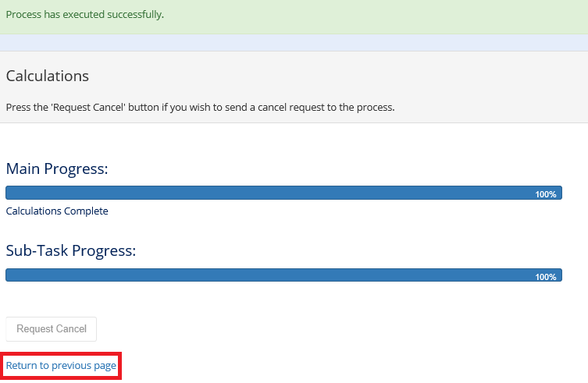The height and width of the screenshot is (383, 588).
Task: Click the 100% label on Main Progress bar
Action: [x=545, y=194]
